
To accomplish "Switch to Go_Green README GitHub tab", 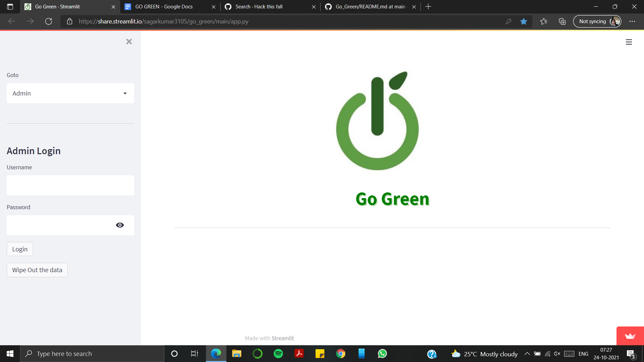I will coord(370,7).
